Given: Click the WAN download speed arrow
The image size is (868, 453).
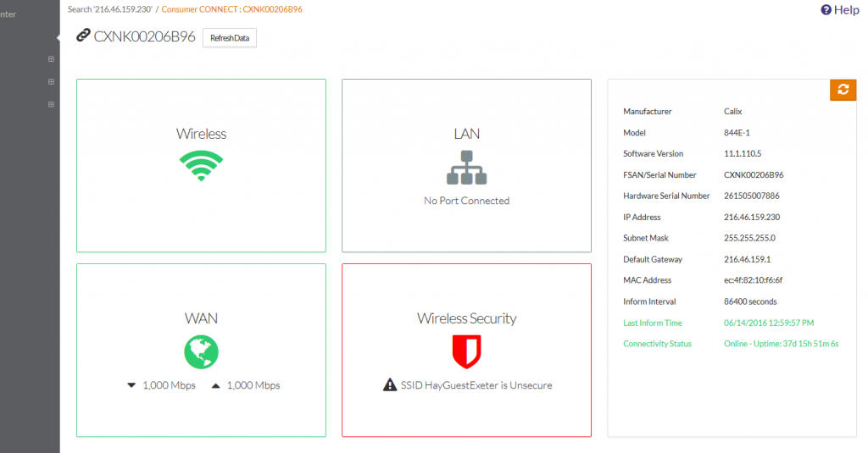Looking at the screenshot, I should tap(131, 385).
